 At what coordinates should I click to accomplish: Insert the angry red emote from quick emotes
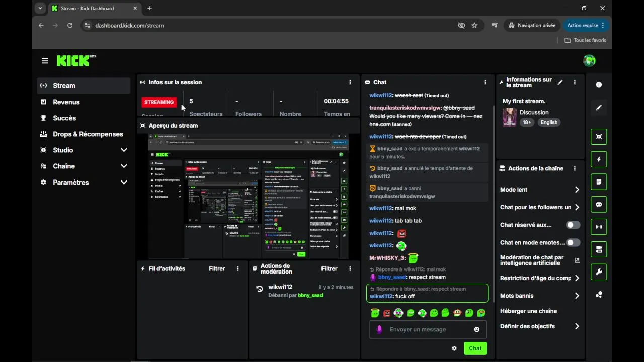pos(387,313)
